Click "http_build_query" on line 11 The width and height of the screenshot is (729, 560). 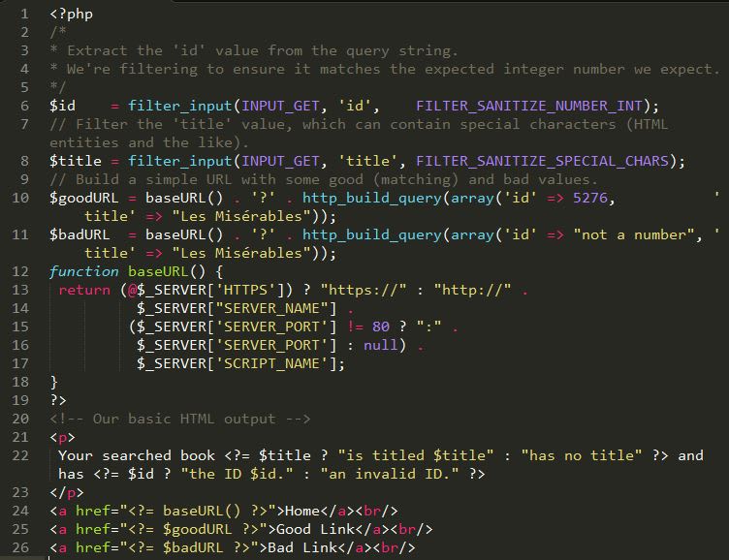pyautogui.click(x=372, y=234)
